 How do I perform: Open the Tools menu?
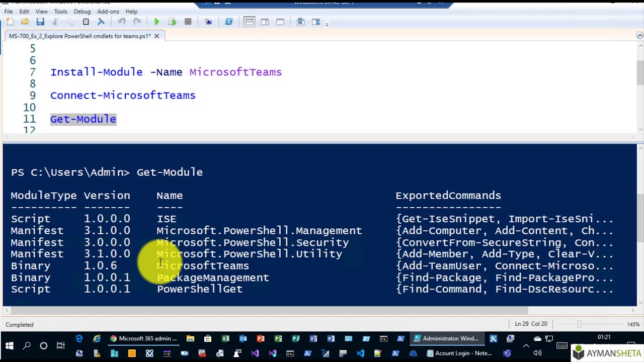[60, 11]
